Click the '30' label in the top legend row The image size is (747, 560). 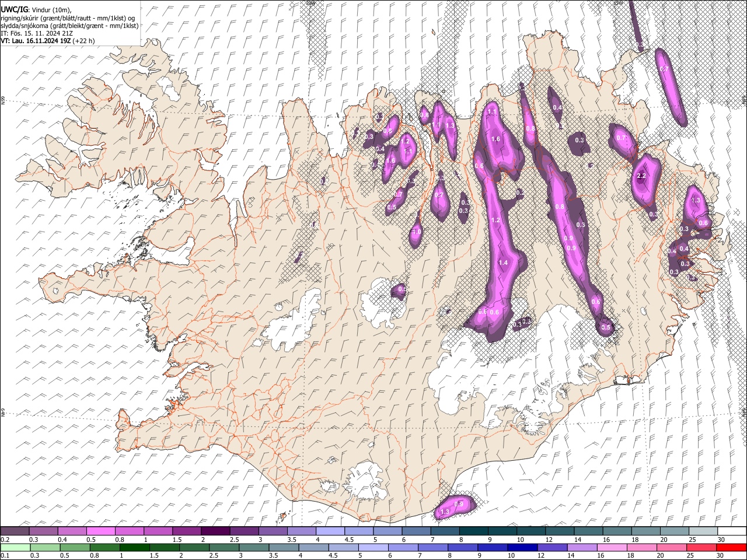pyautogui.click(x=721, y=540)
